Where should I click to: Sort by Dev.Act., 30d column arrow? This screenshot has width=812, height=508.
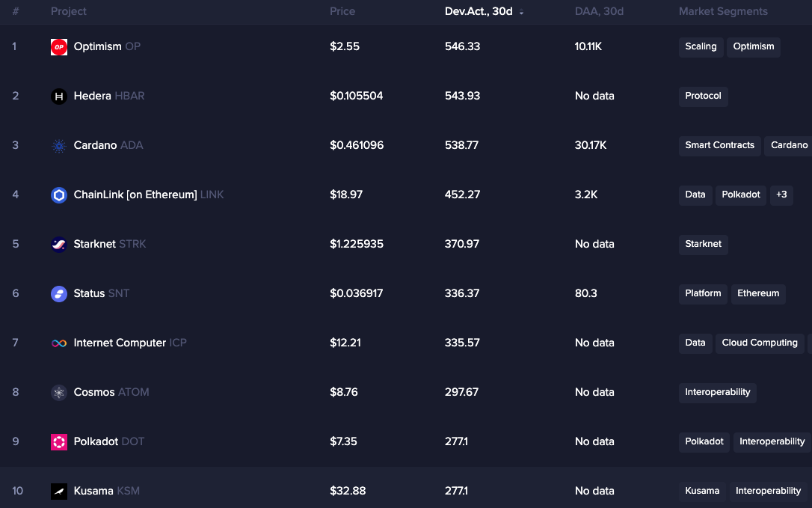521,12
